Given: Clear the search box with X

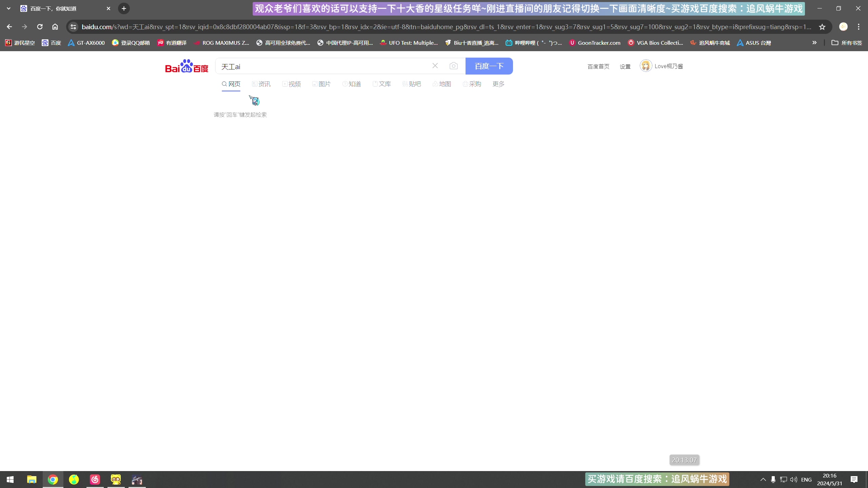Looking at the screenshot, I should [435, 66].
